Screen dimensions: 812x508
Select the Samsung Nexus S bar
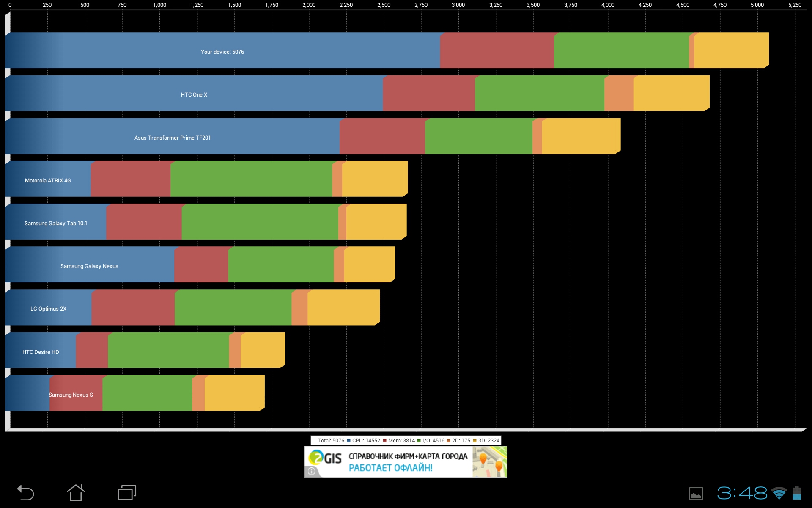coord(71,395)
